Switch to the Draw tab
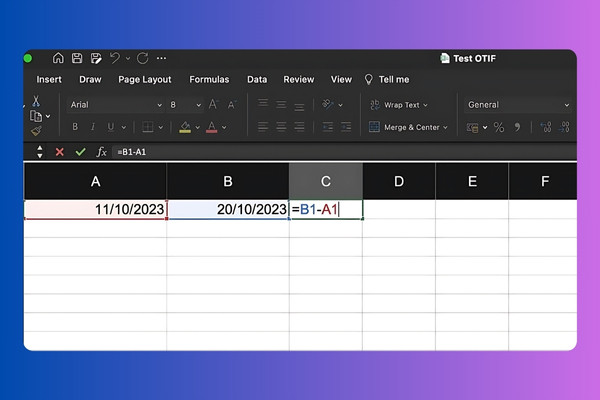Image resolution: width=600 pixels, height=400 pixels. click(x=90, y=79)
